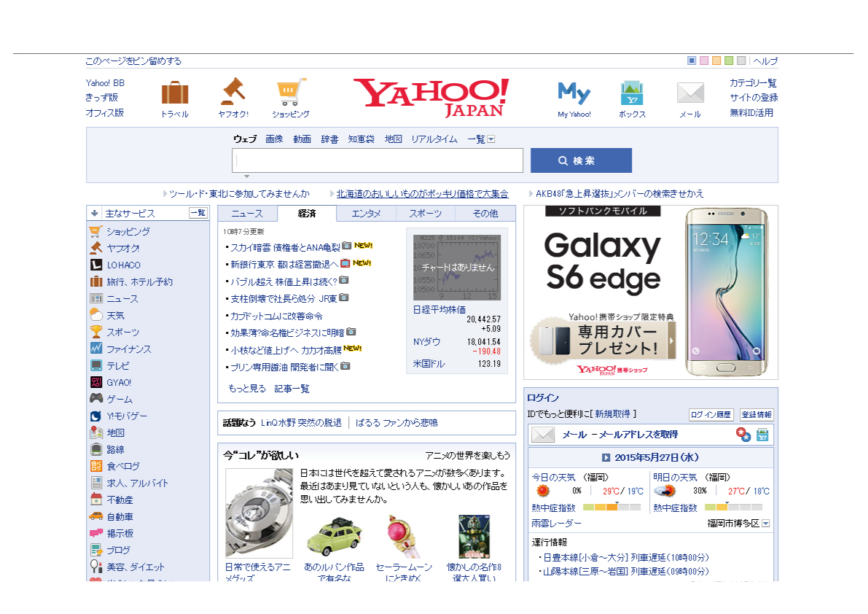Click in the web search input field
The image size is (868, 614).
click(x=378, y=160)
